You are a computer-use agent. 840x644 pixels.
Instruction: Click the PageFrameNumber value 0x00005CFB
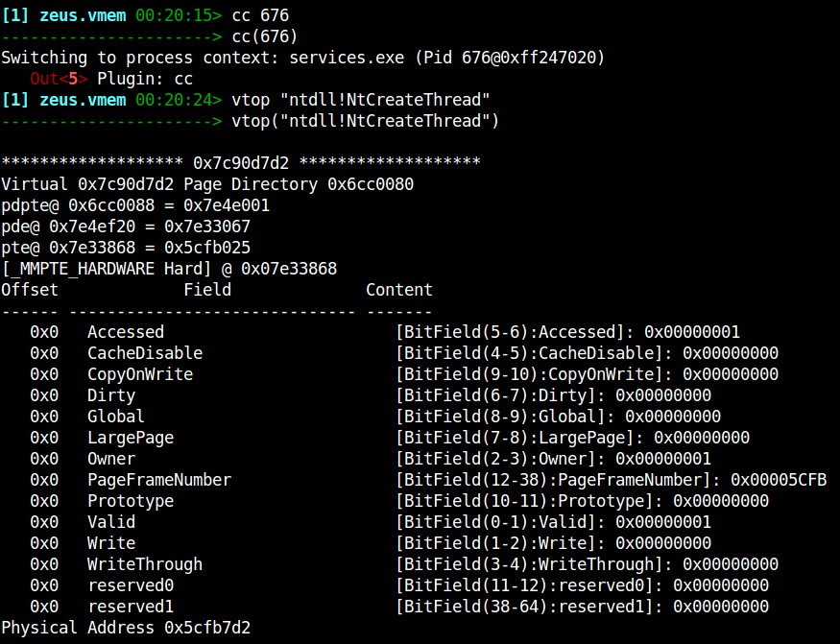779,480
